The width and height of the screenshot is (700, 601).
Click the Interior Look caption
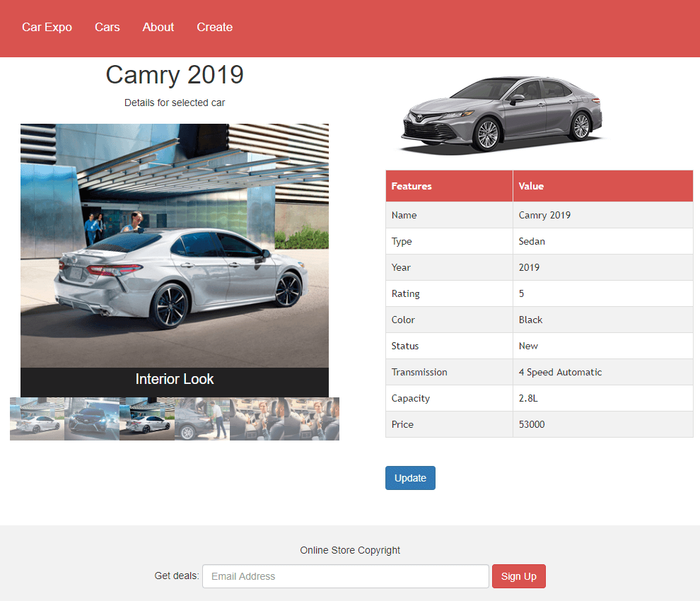[x=175, y=379]
